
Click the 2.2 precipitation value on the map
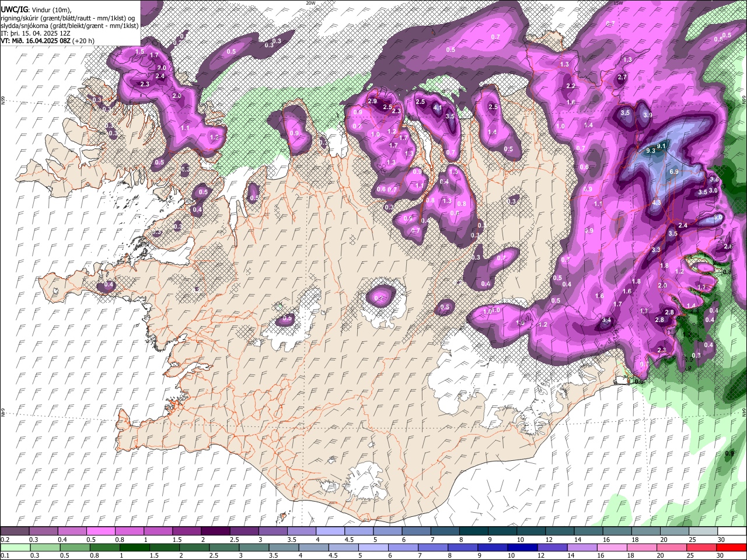tap(571, 86)
